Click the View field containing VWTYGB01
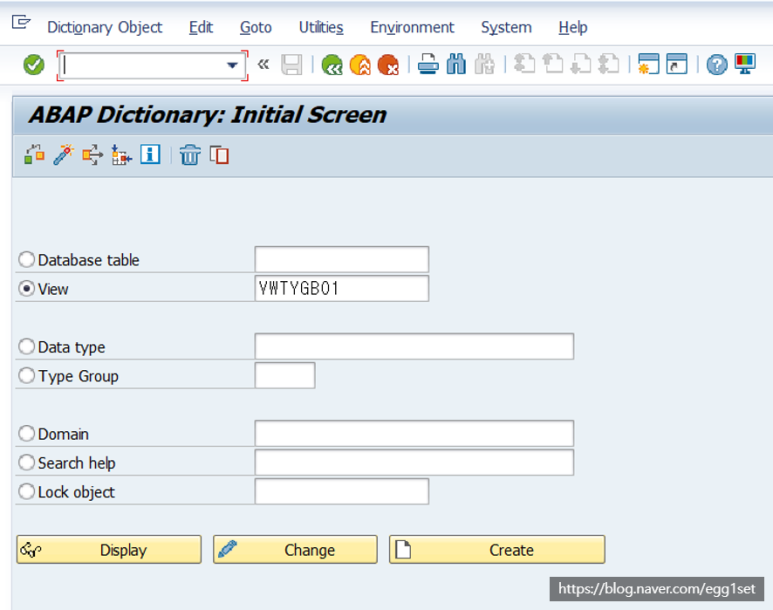This screenshot has width=773, height=610. [x=342, y=288]
